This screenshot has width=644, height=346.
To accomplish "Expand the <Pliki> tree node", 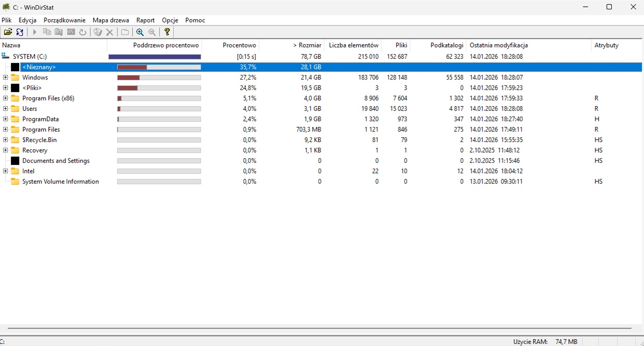I will click(6, 88).
